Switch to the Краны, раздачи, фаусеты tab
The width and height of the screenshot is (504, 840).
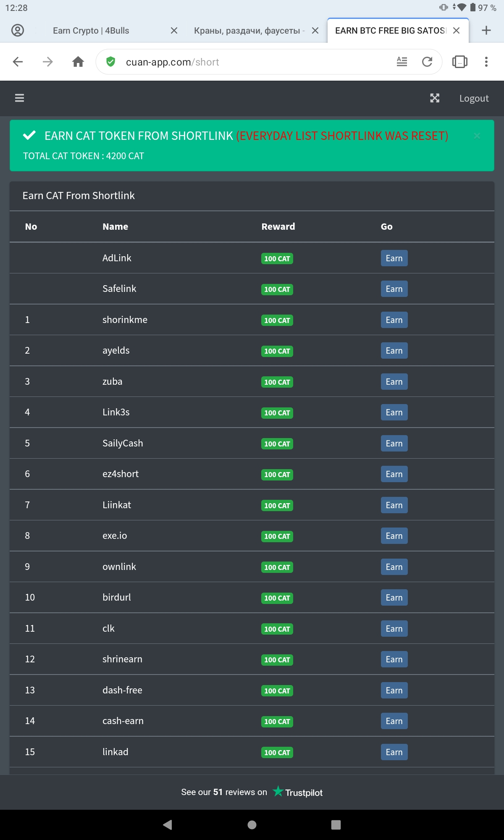click(247, 31)
